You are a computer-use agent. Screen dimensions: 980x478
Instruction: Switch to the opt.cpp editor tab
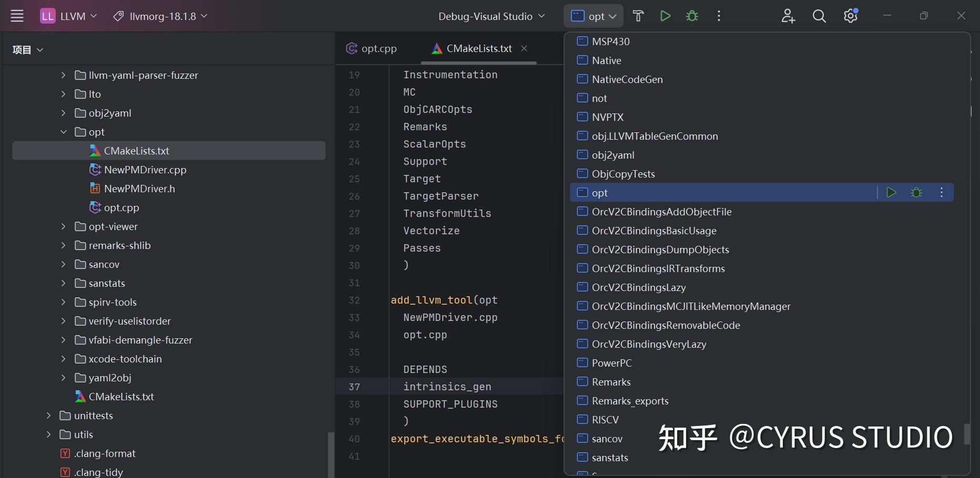(377, 48)
